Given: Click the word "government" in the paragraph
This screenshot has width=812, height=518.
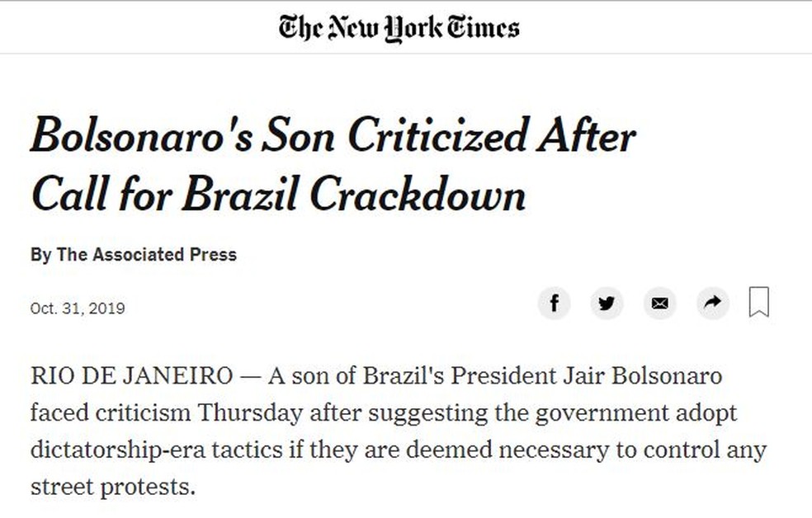Looking at the screenshot, I should pyautogui.click(x=602, y=413).
